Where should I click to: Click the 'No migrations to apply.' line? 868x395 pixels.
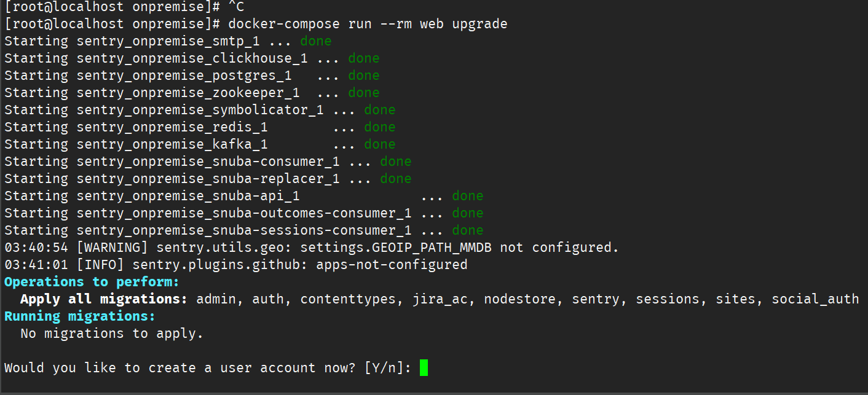click(x=112, y=334)
